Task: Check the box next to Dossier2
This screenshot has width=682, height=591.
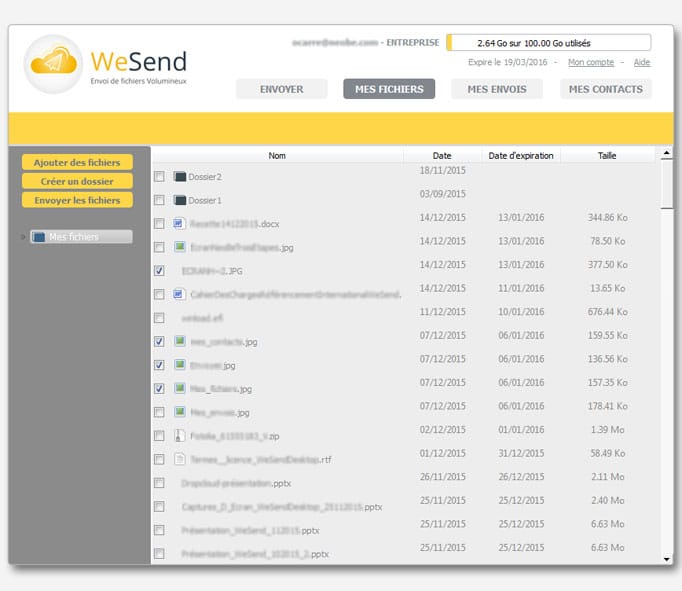Action: point(159,177)
